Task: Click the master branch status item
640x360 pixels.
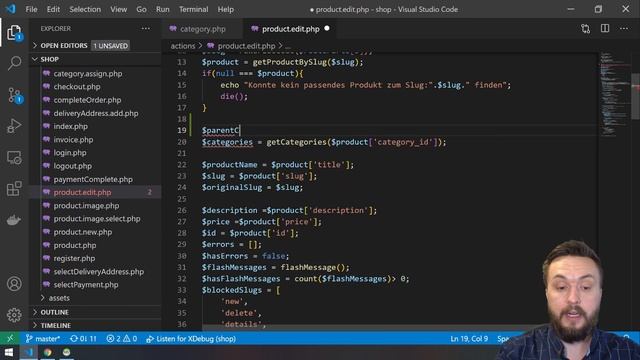Action: [43, 338]
